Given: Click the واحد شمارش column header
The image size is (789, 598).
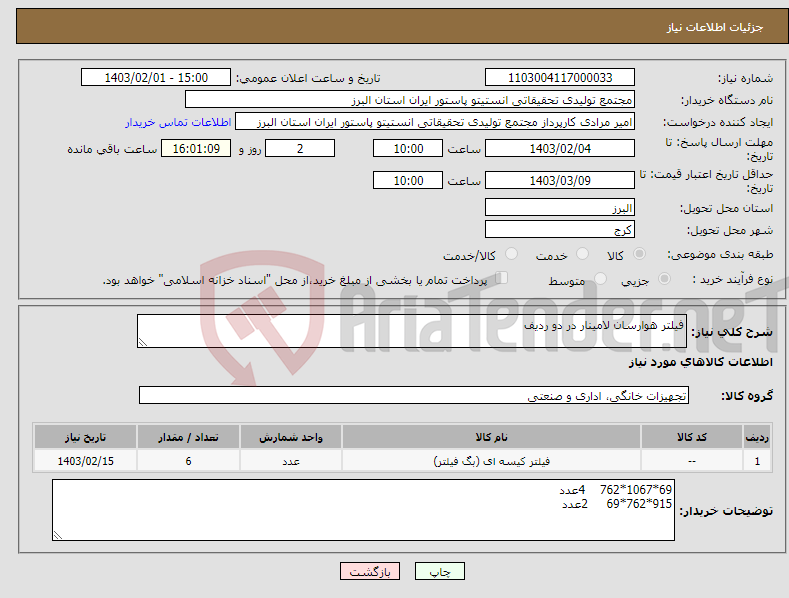Looking at the screenshot, I should tap(291, 437).
